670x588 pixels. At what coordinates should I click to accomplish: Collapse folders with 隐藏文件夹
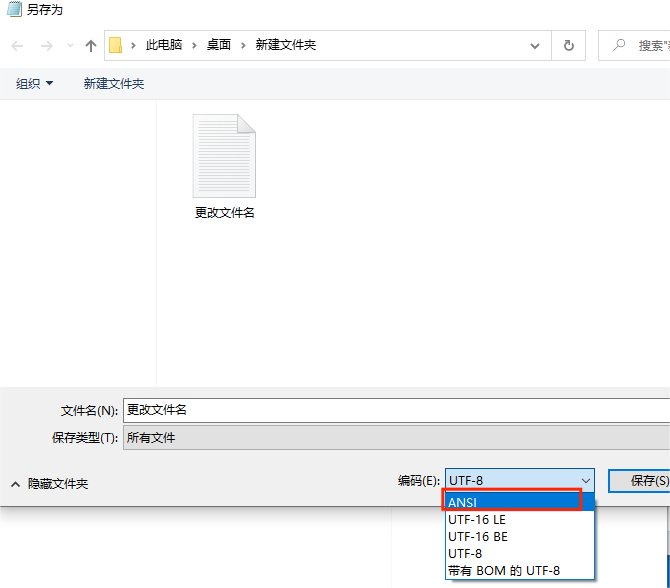coord(50,484)
